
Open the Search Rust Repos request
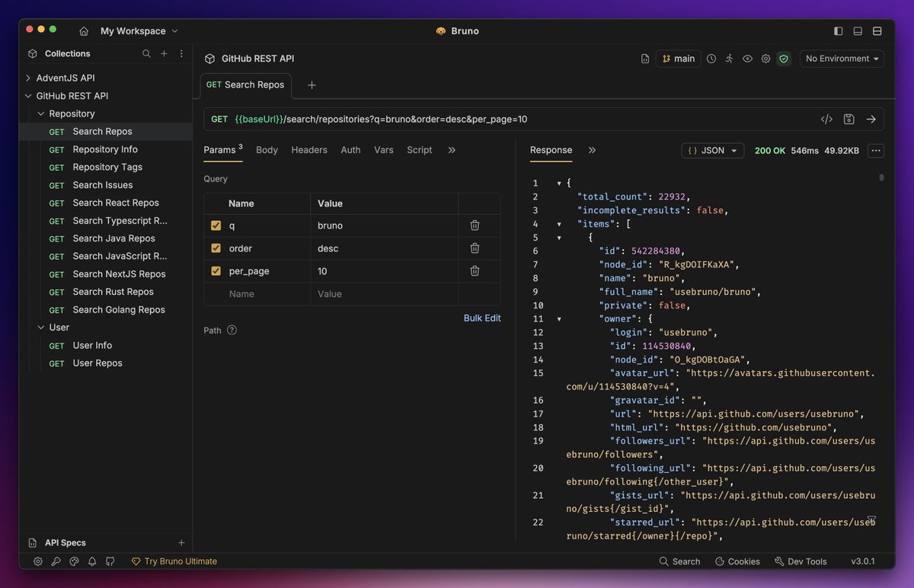click(106, 292)
